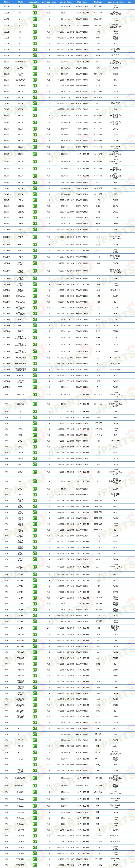135x868 pixels.
Task: Click the 'YETI' model cell
Action: 20,387
